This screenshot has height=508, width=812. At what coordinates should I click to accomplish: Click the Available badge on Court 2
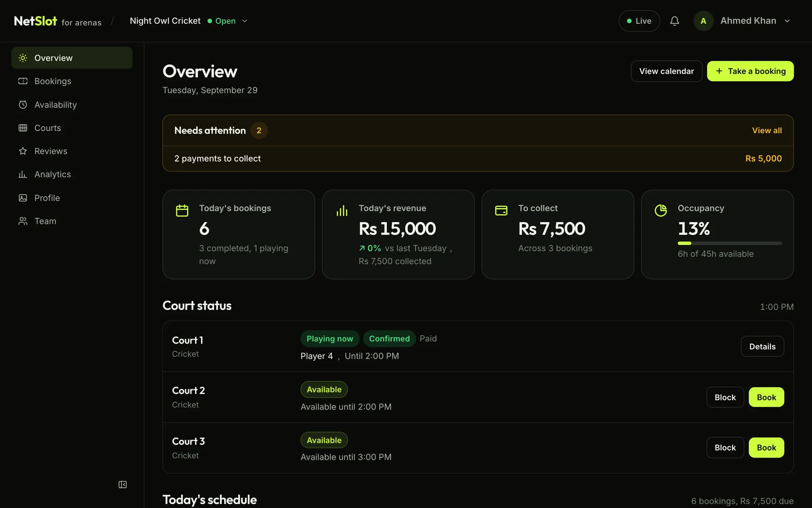point(324,389)
